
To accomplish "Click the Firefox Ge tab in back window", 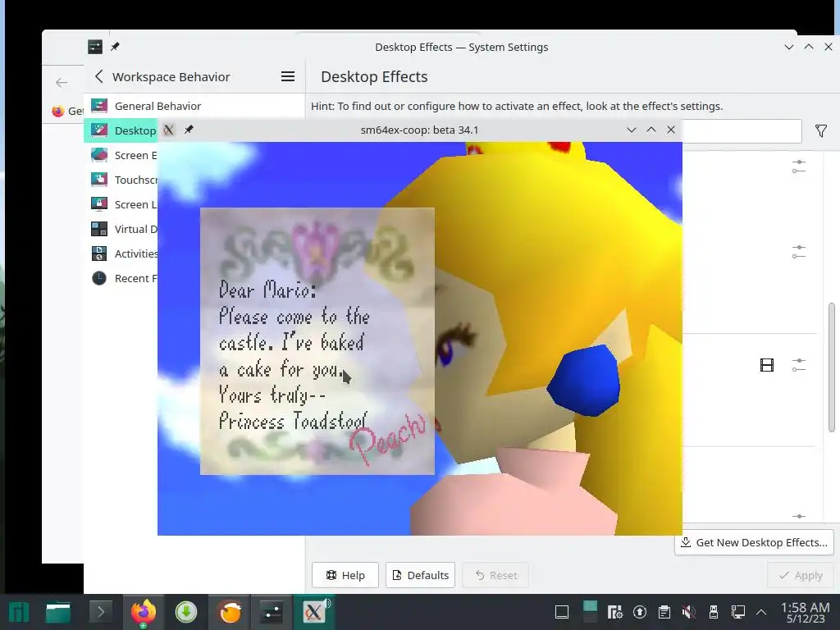I will 67,111.
